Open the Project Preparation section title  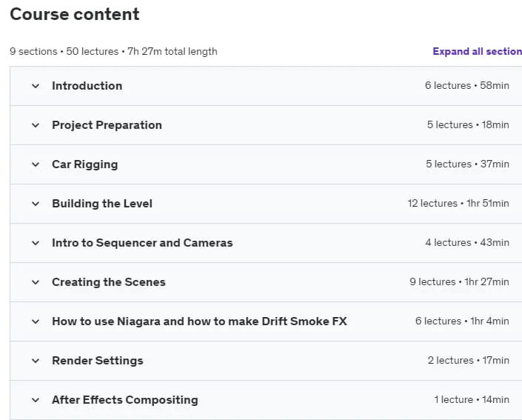(x=107, y=125)
